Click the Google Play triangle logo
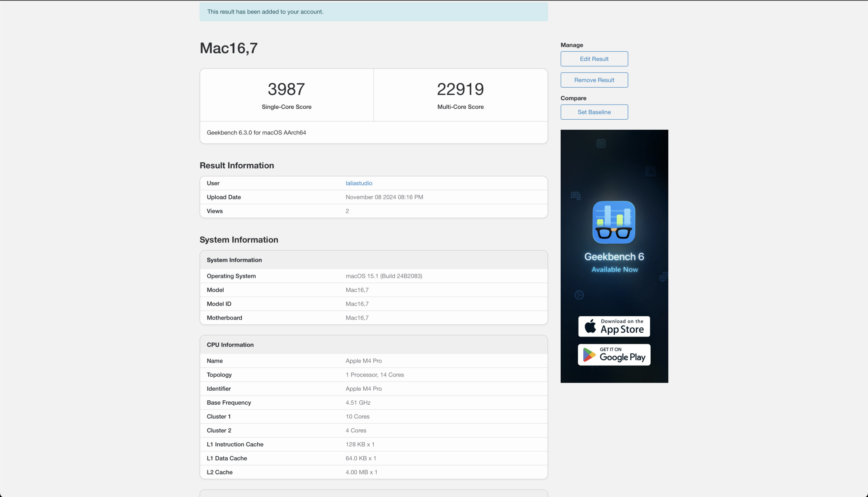This screenshot has height=497, width=868. [x=589, y=355]
